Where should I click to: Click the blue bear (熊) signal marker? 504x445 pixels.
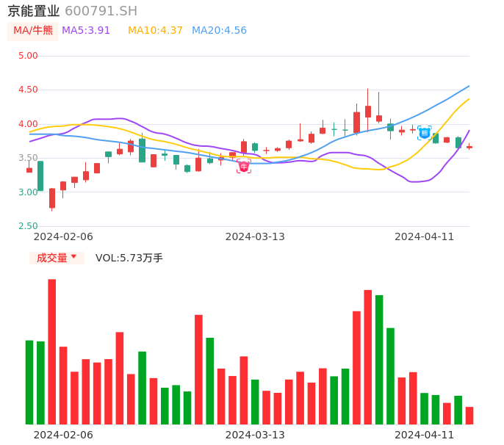(x=424, y=133)
